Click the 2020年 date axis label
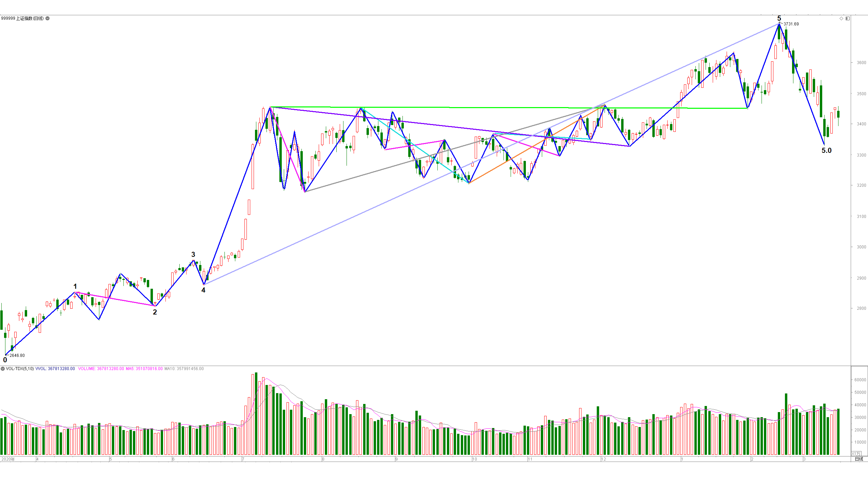The width and height of the screenshot is (868, 488). pyautogui.click(x=8, y=459)
